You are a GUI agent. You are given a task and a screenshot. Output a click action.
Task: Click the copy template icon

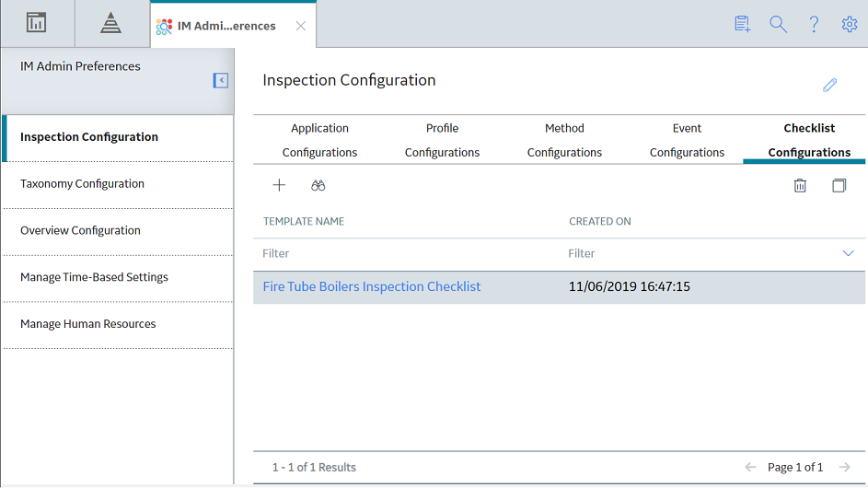click(x=839, y=186)
